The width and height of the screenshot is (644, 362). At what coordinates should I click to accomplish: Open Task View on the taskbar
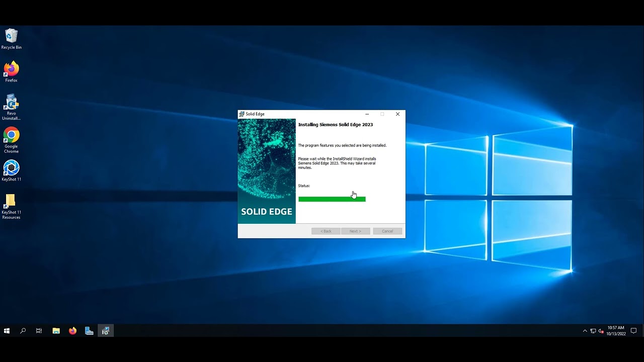point(39,331)
